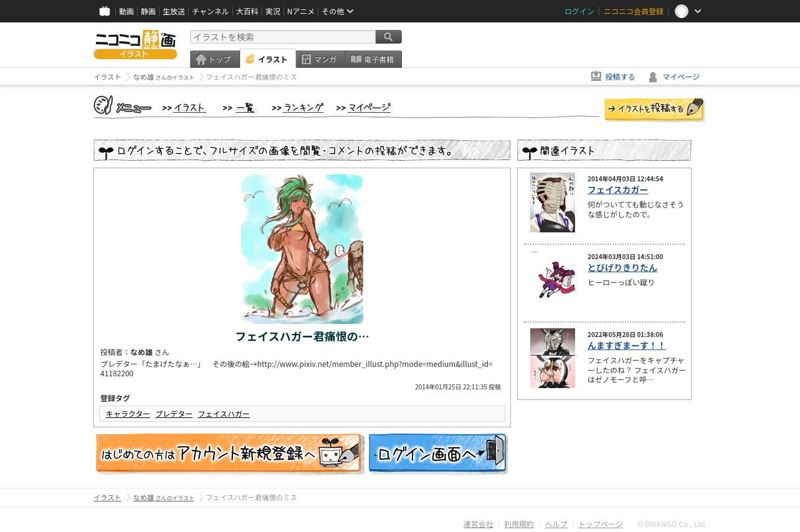
Task: Open >>ランキング in the menu row
Action: click(298, 108)
